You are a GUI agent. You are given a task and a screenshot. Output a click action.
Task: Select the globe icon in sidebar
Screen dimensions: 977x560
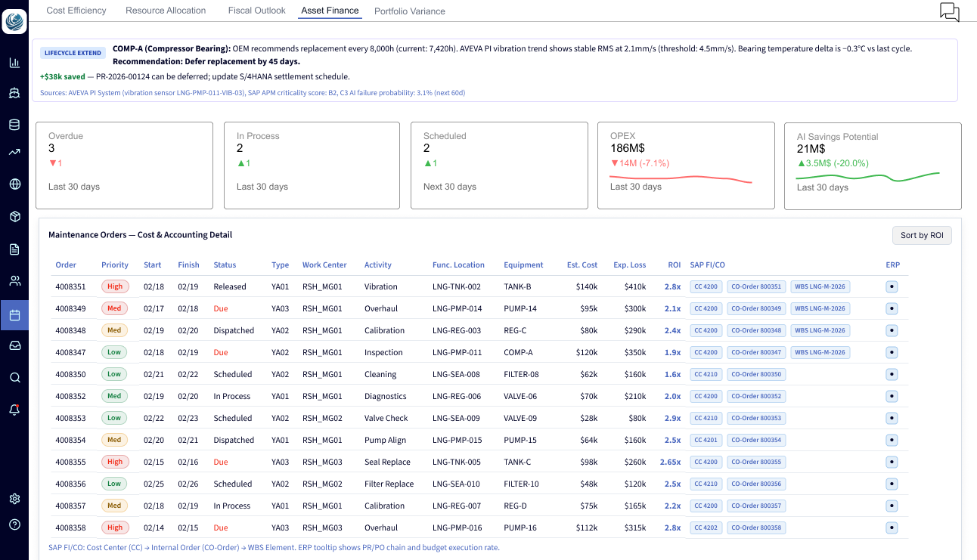(x=14, y=184)
